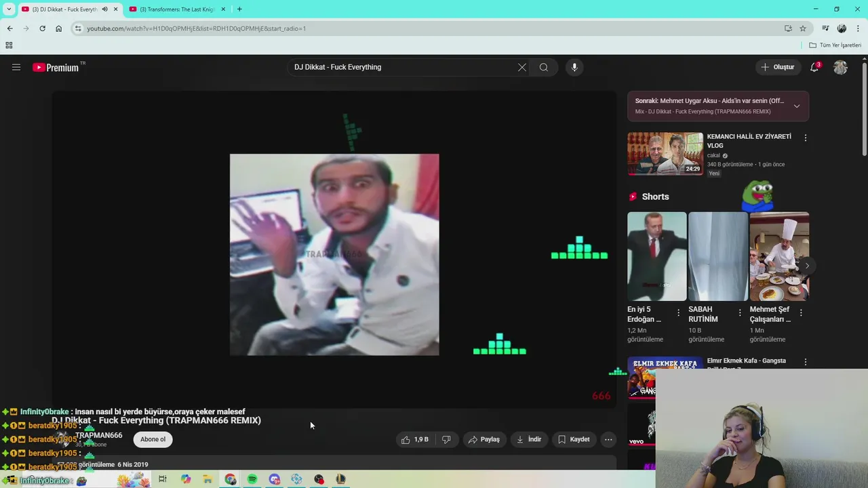Image resolution: width=868 pixels, height=488 pixels.
Task: Open Copilot from the taskbar
Action: [x=186, y=479]
